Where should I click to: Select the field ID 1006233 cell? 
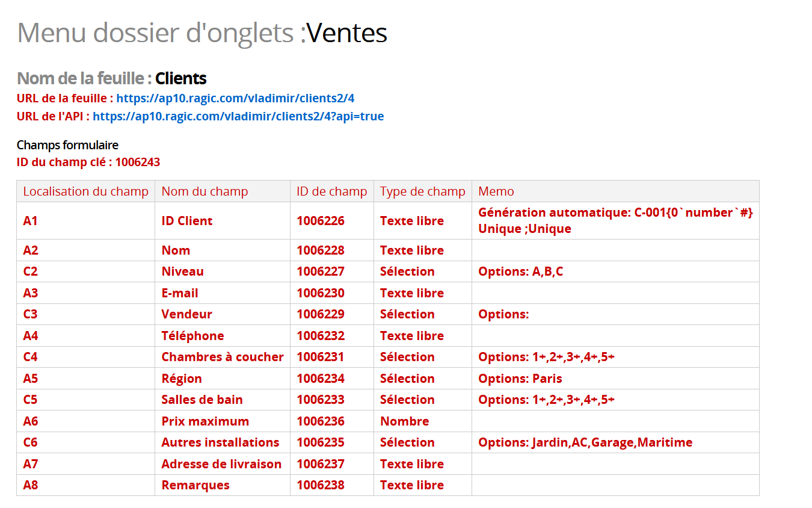[332, 400]
